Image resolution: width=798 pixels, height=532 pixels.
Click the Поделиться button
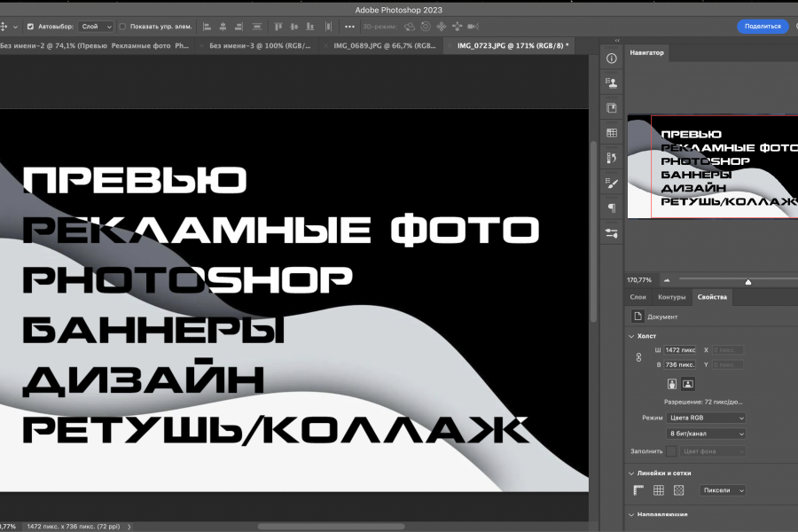763,27
